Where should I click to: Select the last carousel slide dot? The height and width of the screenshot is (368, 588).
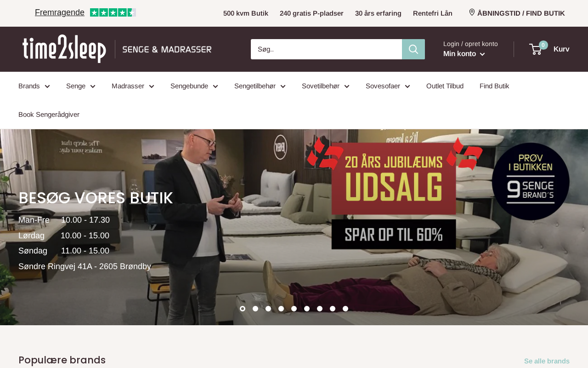[345, 309]
